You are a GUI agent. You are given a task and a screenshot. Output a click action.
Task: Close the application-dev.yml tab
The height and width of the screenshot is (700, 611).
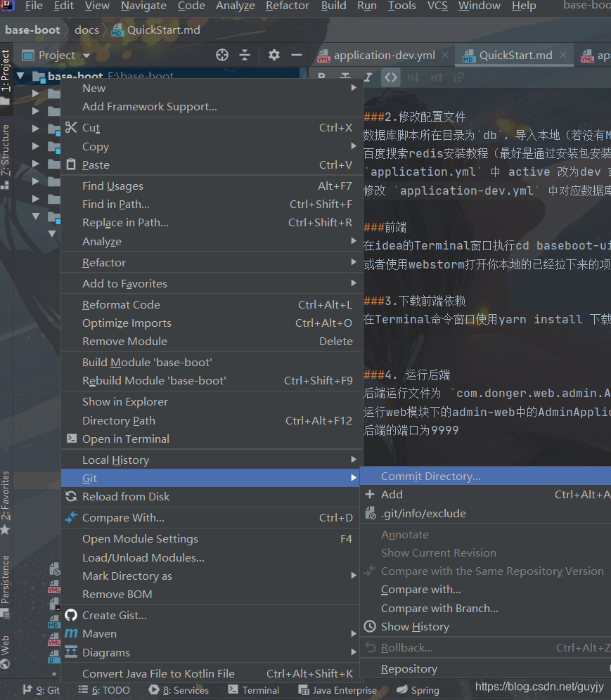pos(445,55)
